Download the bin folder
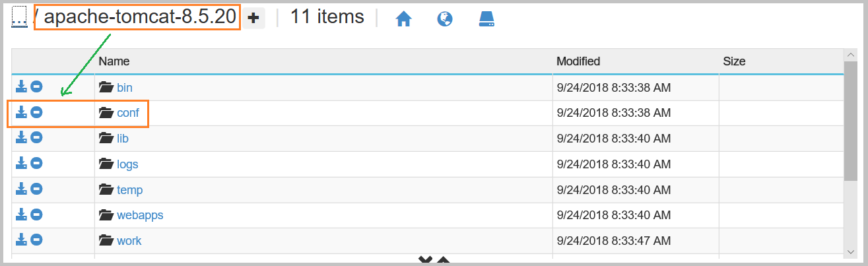This screenshot has height=266, width=868. 21,86
